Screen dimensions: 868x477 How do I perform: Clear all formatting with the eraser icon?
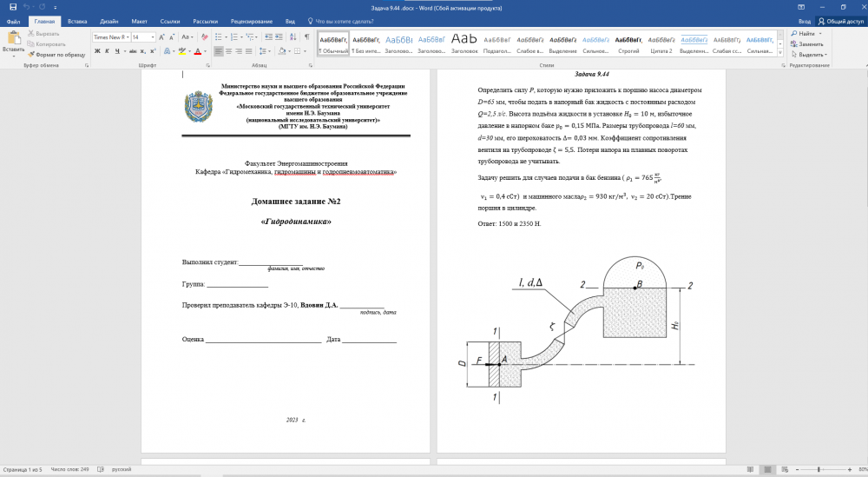point(204,37)
